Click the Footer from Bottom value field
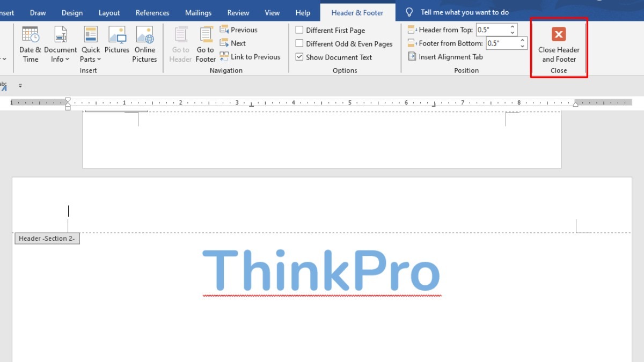644x362 pixels. click(x=502, y=43)
